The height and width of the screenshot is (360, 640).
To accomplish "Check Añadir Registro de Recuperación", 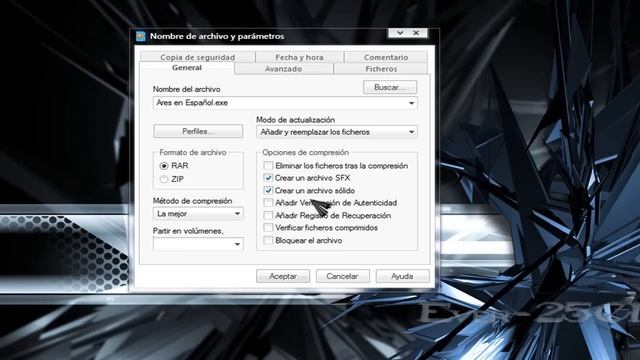I will coord(268,216).
